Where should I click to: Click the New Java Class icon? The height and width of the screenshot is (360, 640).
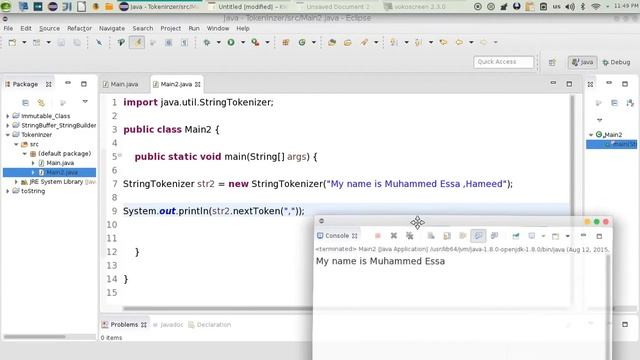(x=302, y=42)
